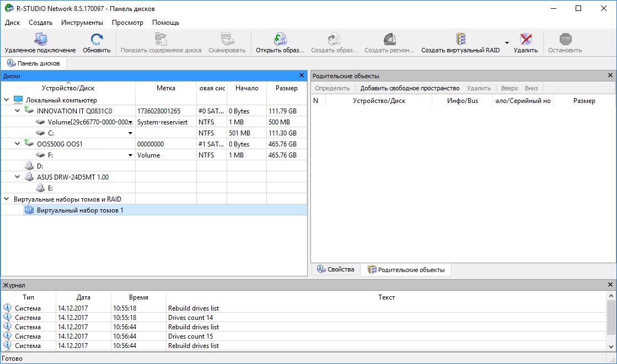Screen dimensions: 617x364
Task: Switch to the Свойства tab
Action: coord(335,269)
